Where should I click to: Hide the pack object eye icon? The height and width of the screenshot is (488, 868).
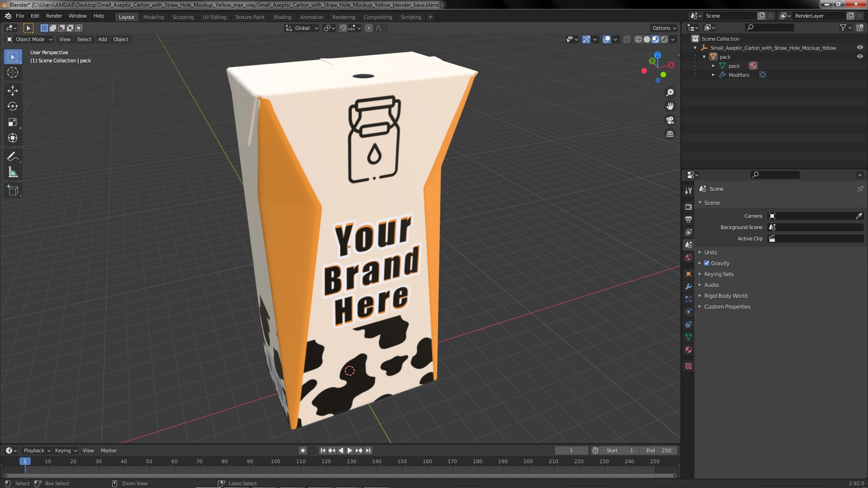860,56
